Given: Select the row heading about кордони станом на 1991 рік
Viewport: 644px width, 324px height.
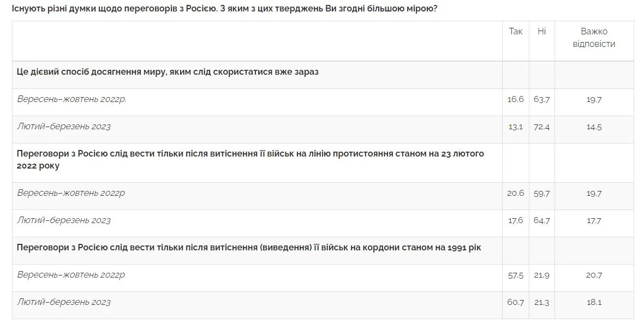Looking at the screenshot, I should click(249, 248).
